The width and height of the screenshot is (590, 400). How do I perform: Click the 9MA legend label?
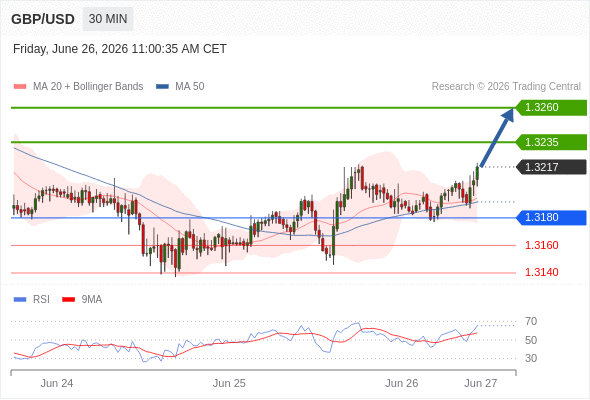click(92, 300)
